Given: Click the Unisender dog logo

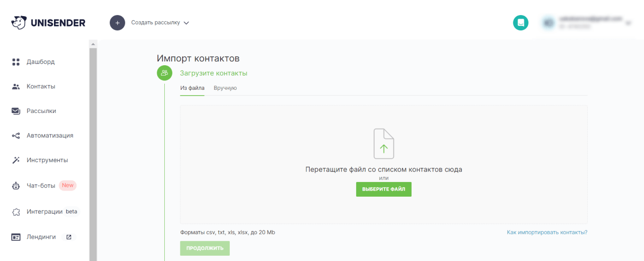Looking at the screenshot, I should coord(19,22).
